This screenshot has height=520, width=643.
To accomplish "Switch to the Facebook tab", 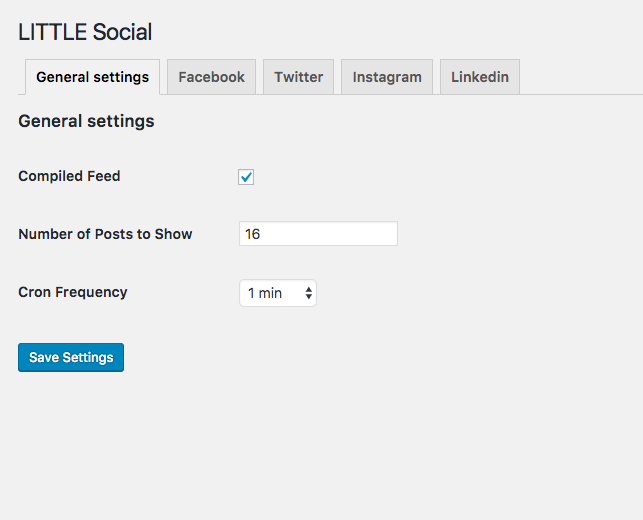I will (x=211, y=77).
